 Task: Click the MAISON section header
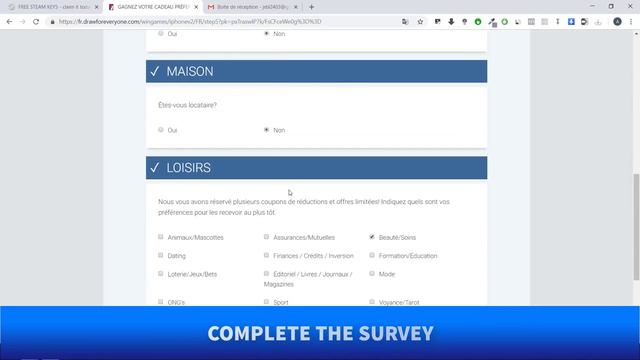click(x=316, y=71)
